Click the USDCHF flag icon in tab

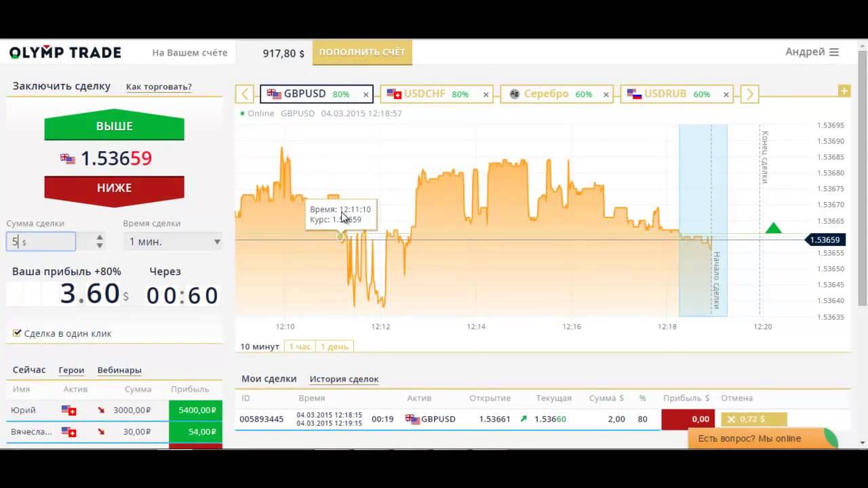tap(394, 94)
